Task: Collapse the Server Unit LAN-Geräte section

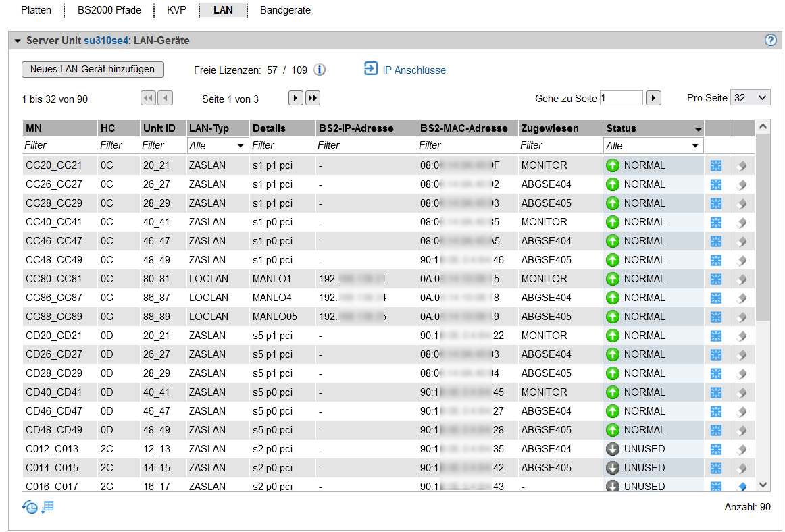Action: (x=18, y=41)
